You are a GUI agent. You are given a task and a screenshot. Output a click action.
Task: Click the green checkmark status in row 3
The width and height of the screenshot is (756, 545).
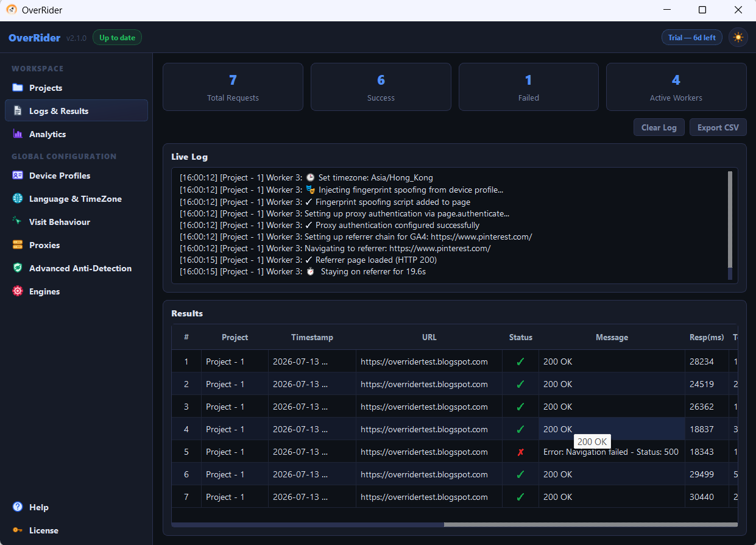(520, 407)
